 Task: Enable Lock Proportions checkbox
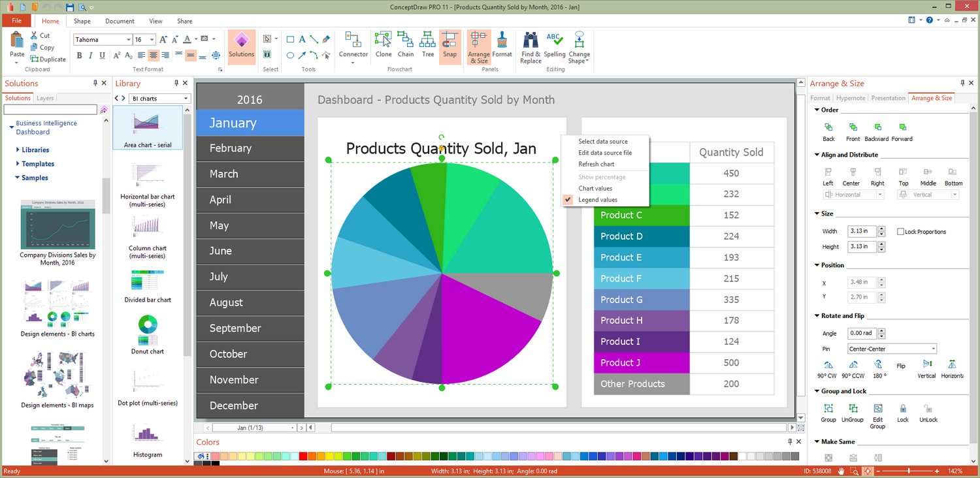(900, 232)
